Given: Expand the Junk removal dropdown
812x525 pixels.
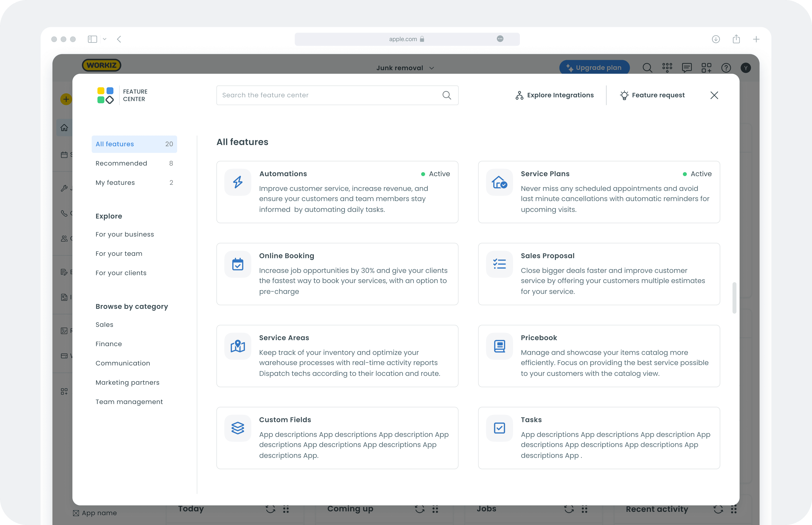Looking at the screenshot, I should coord(405,68).
